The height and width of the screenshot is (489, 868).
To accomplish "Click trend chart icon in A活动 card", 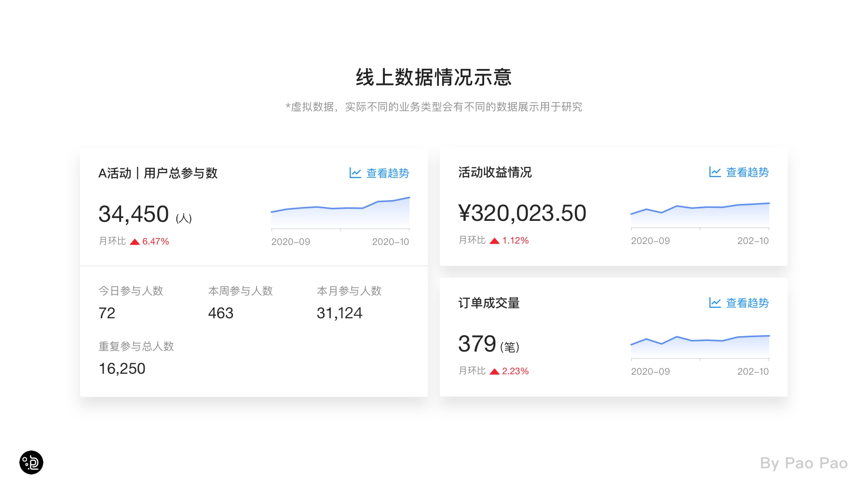I will click(355, 173).
